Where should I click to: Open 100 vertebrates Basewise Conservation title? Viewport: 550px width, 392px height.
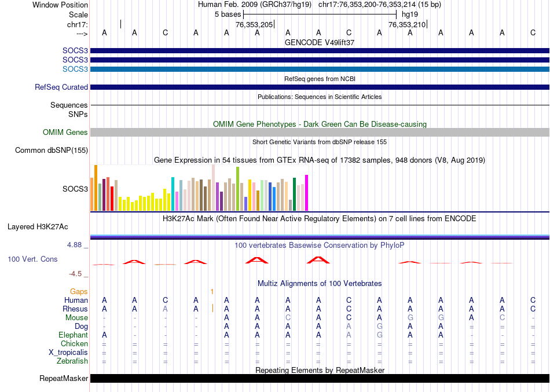pos(320,246)
